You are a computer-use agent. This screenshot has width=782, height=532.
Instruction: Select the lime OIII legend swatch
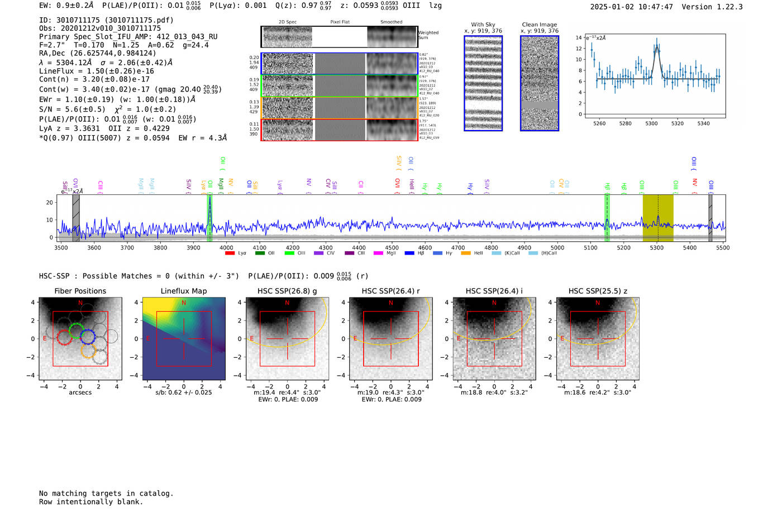pos(289,253)
